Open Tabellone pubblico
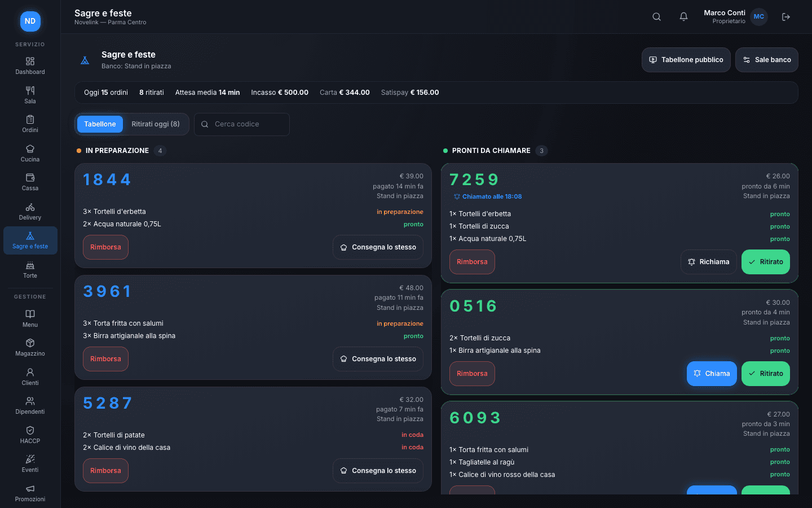The image size is (812, 508). point(686,60)
